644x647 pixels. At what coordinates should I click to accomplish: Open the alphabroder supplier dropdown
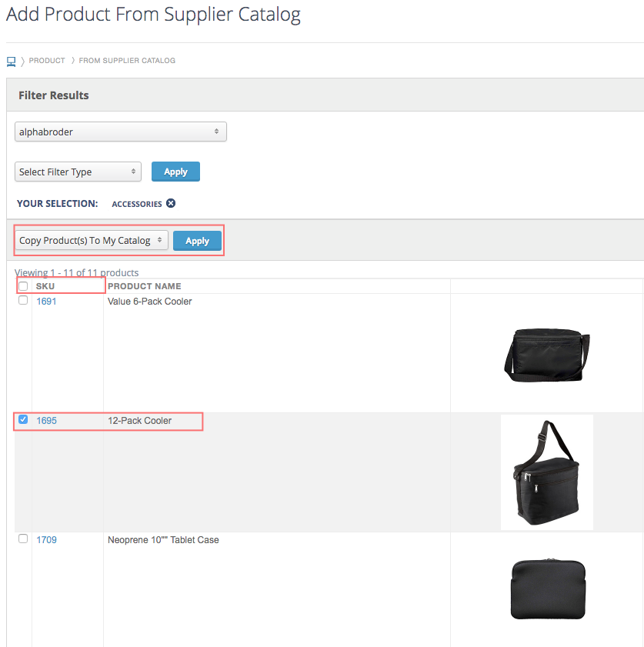[x=121, y=132]
